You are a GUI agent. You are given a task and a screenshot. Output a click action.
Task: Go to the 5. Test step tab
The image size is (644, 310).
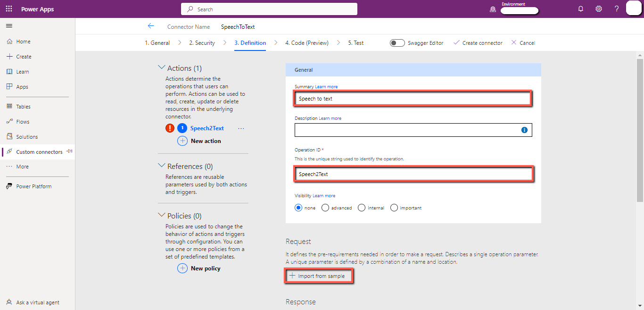click(356, 43)
